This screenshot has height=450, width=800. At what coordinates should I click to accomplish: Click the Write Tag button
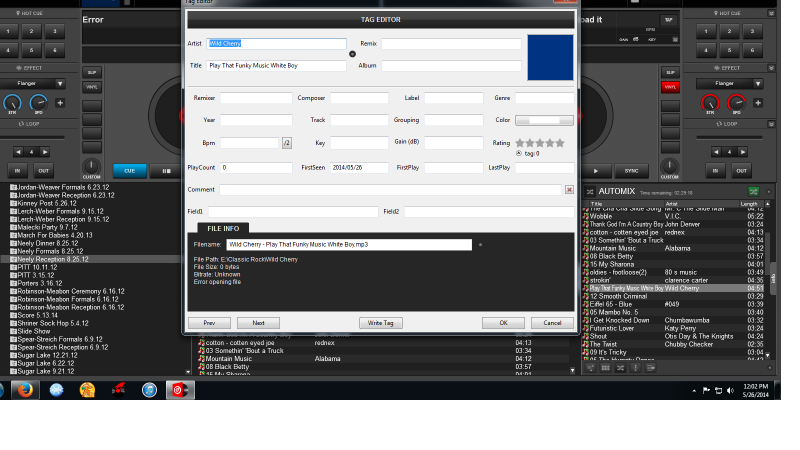click(x=381, y=323)
